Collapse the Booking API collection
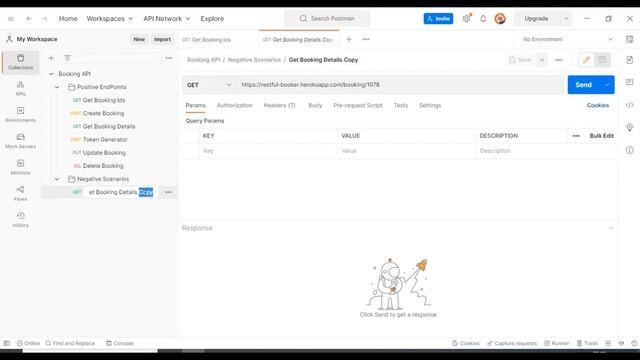The height and width of the screenshot is (360, 640). point(51,74)
